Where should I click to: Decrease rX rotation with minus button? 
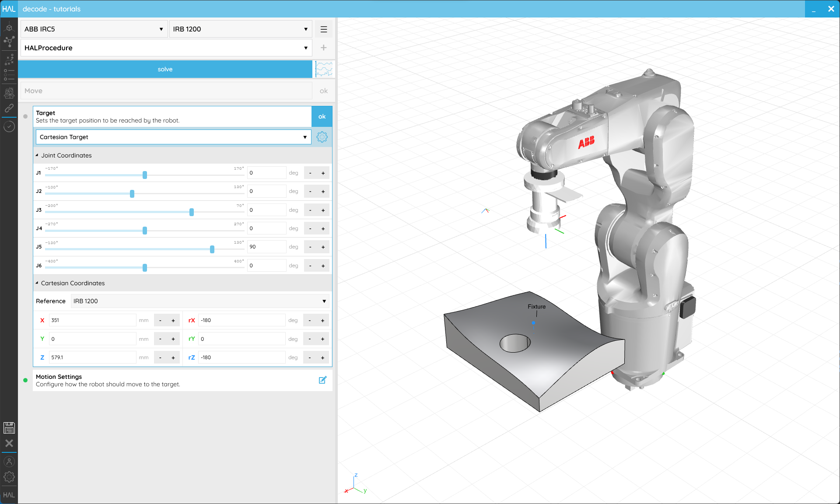click(x=310, y=321)
